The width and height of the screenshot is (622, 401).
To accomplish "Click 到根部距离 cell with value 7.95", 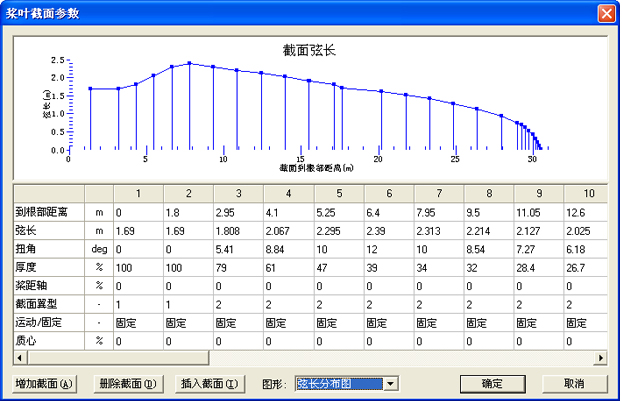I will (x=437, y=211).
